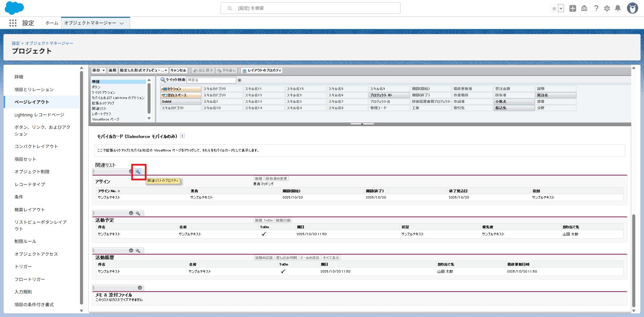
Task: Select 項目とリレーション in sidebar
Action: 34,90
